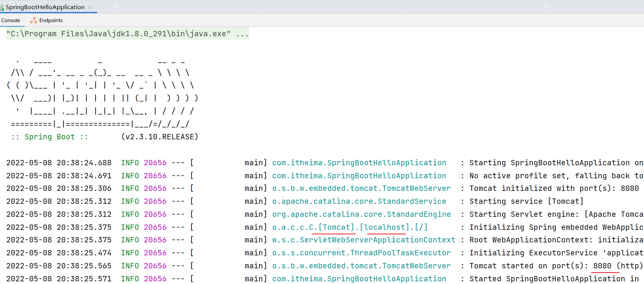Click timestamp 20:38:25.474 in the log

(x=84, y=253)
